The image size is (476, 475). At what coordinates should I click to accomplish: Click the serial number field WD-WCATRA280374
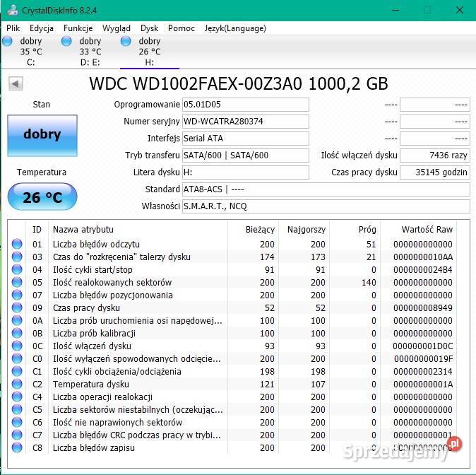(x=245, y=122)
